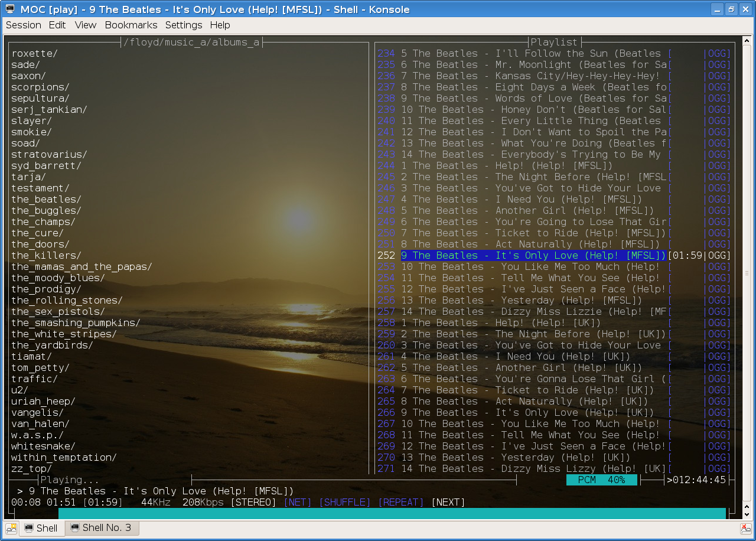Image resolution: width=756 pixels, height=541 pixels.
Task: Select playlist track 235 Mr. Moonlight
Action: (554, 64)
